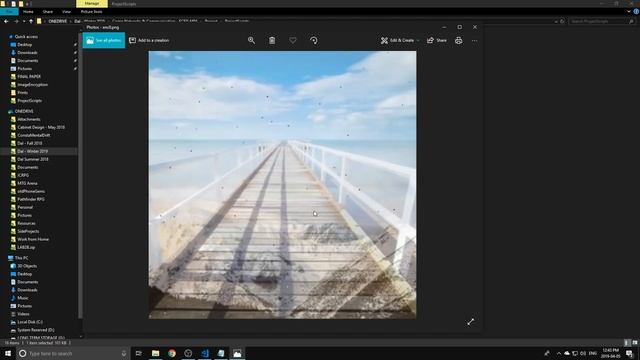Click the Explorer Up arrow

point(31,21)
